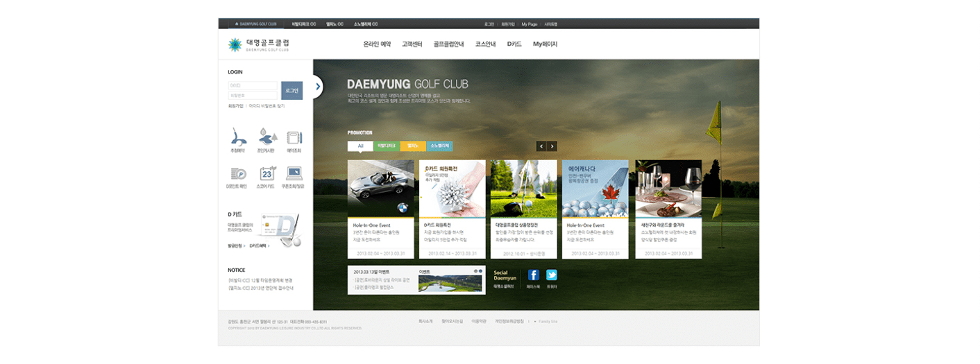The width and height of the screenshot is (980, 364).
Task: Click the My Page link in top bar
Action: click(530, 24)
